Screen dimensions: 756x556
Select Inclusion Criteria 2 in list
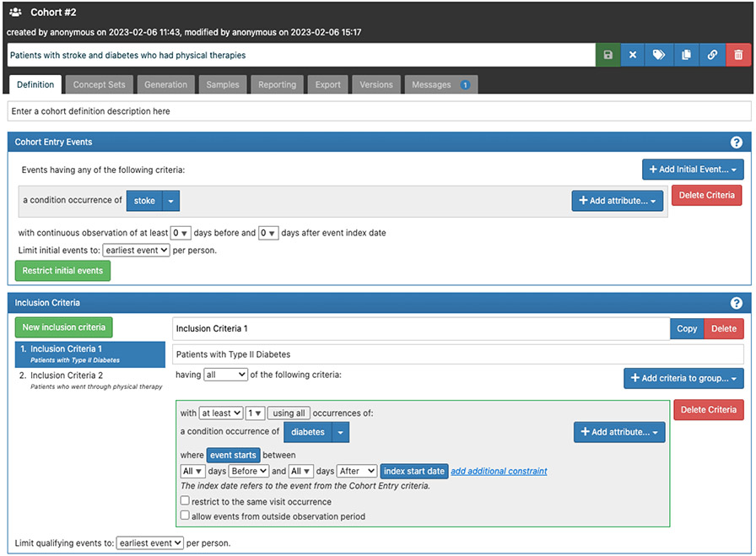(x=67, y=375)
